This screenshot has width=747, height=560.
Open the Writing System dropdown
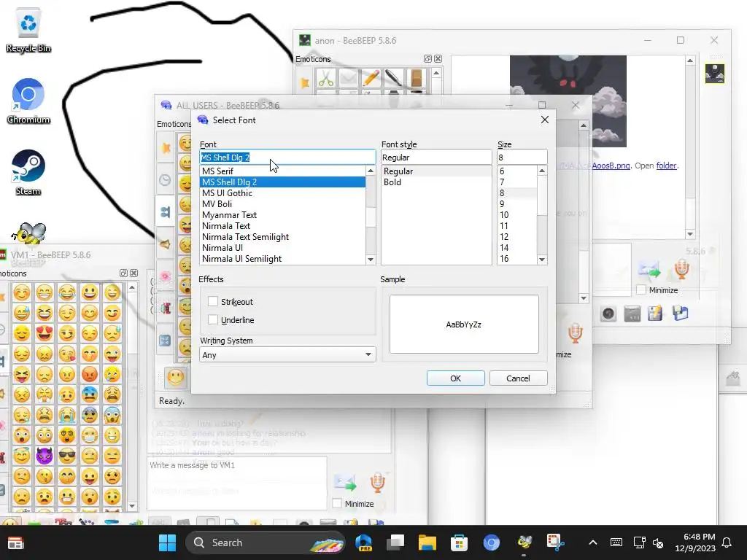(x=287, y=355)
